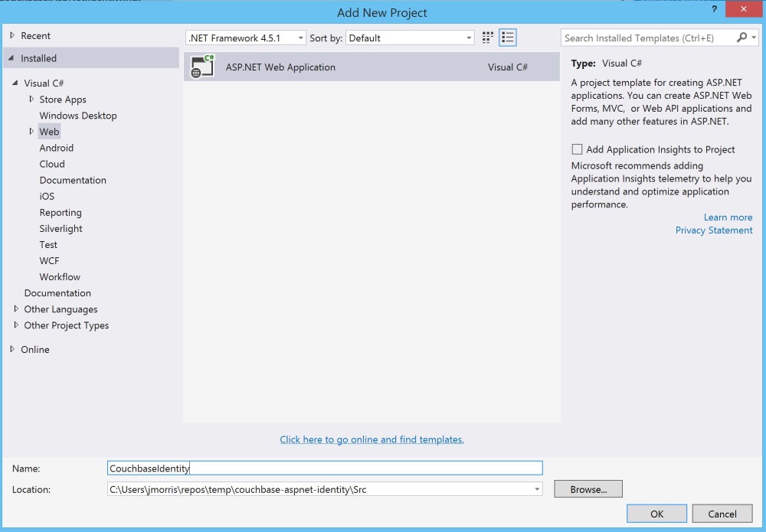
Task: Click the Browse... button
Action: (x=588, y=489)
